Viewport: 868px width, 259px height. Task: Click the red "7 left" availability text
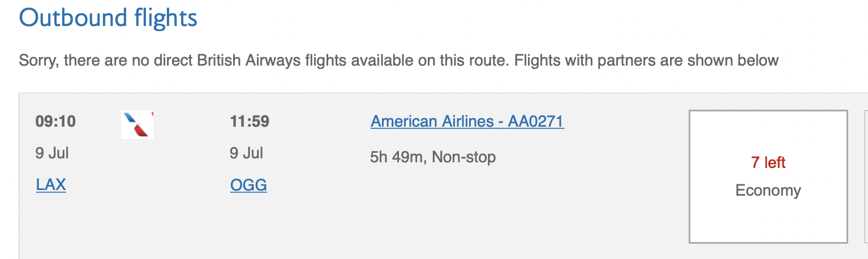click(768, 163)
